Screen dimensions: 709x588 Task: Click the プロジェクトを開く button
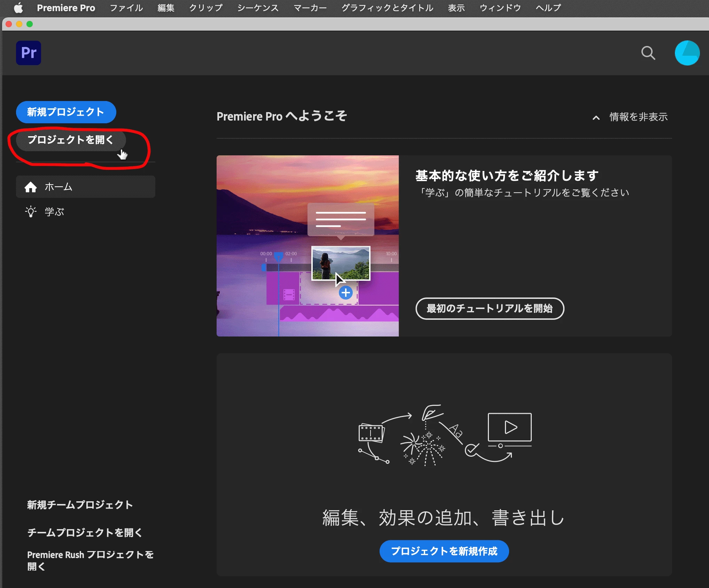point(71,140)
